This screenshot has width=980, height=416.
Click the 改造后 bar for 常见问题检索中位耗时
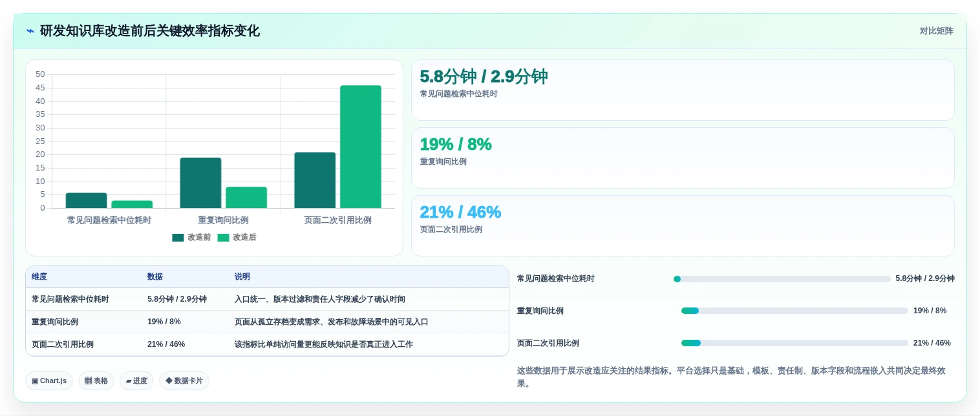pyautogui.click(x=132, y=204)
